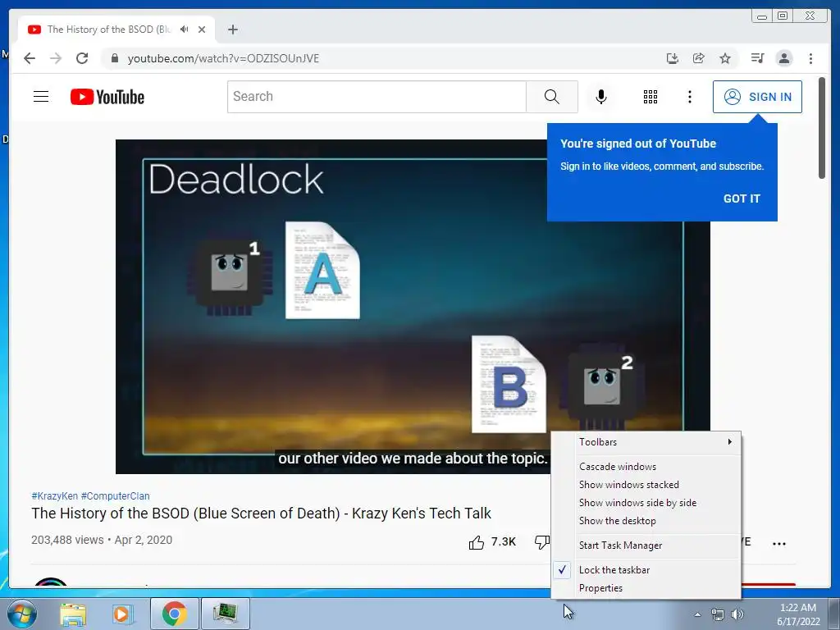The width and height of the screenshot is (840, 630).
Task: Open the #ComputerClan hashtag link
Action: click(x=115, y=496)
